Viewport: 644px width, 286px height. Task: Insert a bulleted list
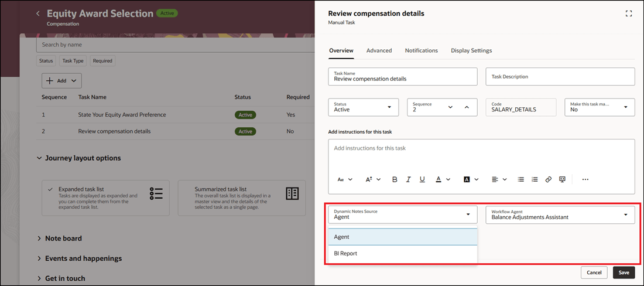521,179
